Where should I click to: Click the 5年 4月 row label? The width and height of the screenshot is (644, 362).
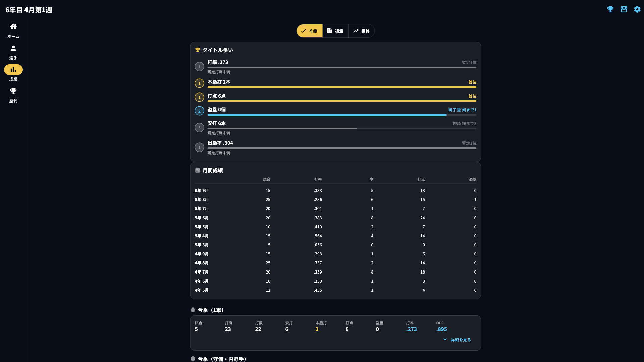202,236
